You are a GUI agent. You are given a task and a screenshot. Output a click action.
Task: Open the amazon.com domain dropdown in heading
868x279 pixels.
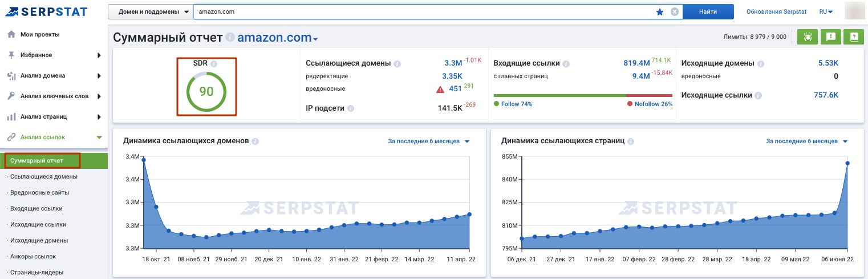(x=277, y=38)
